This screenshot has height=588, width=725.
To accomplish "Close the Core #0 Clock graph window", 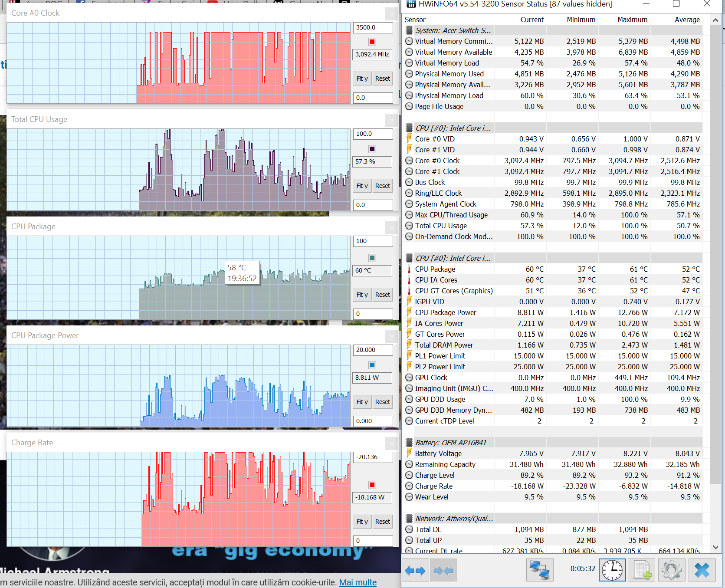I will tap(392, 13).
